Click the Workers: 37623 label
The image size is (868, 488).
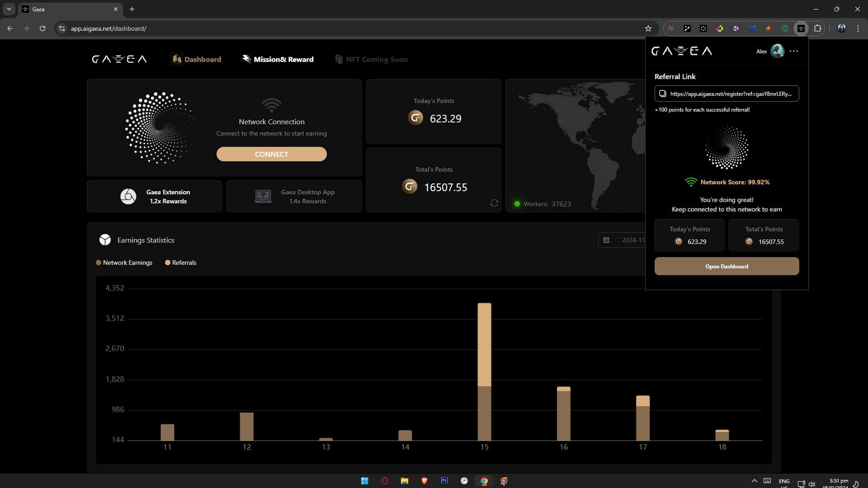pos(547,204)
